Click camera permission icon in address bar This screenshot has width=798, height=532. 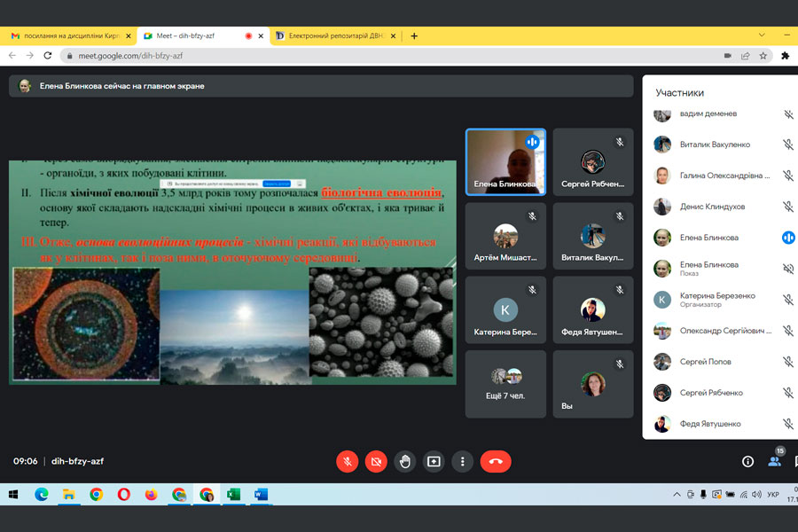point(728,56)
